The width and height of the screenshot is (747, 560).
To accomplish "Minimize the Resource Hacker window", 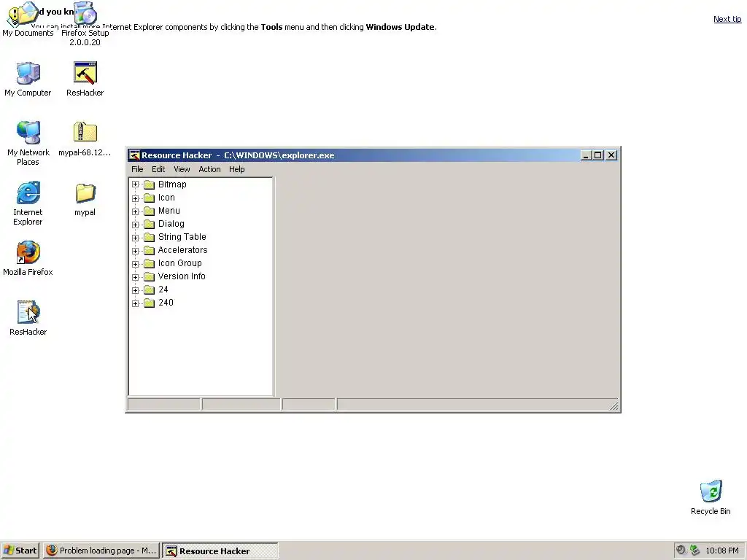I will [x=586, y=155].
